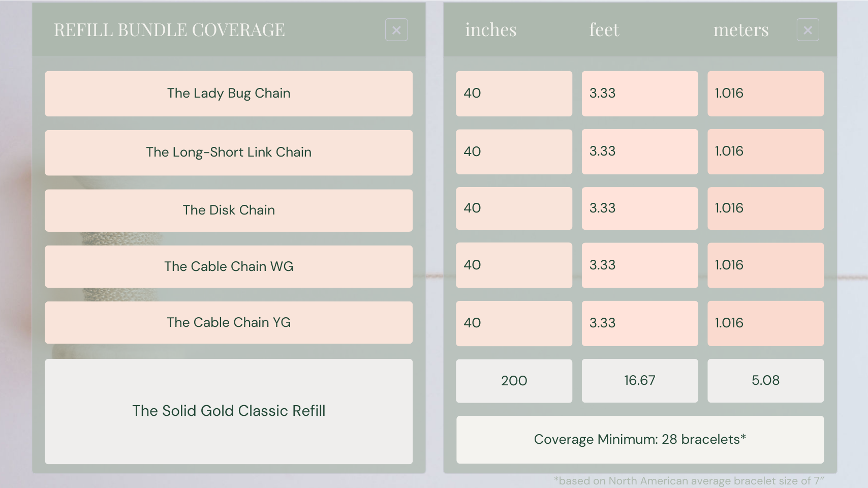The width and height of the screenshot is (868, 488).
Task: Choose The Cable Chain YG option
Action: coord(229,322)
